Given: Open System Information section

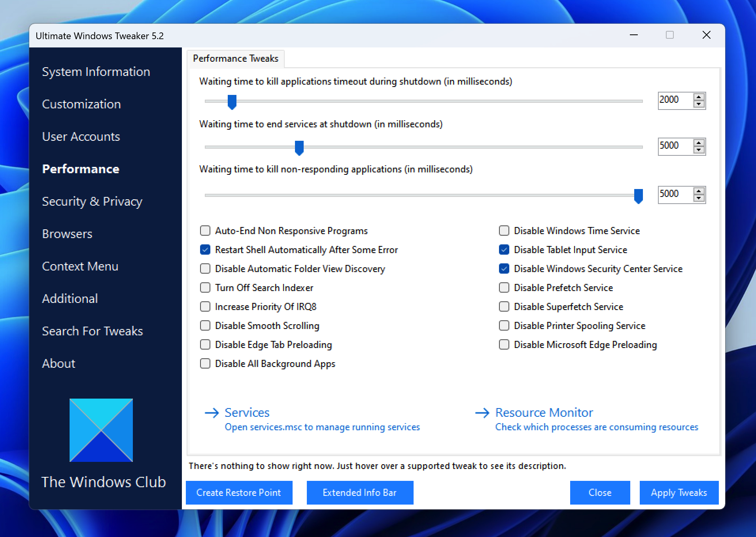Looking at the screenshot, I should (96, 72).
